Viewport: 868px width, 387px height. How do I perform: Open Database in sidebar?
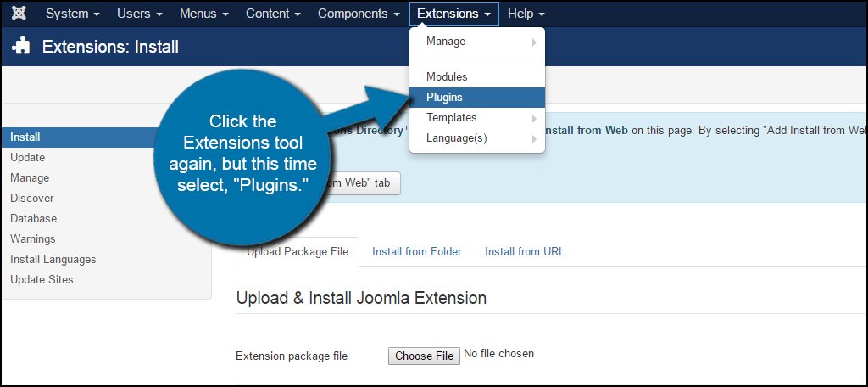(34, 218)
